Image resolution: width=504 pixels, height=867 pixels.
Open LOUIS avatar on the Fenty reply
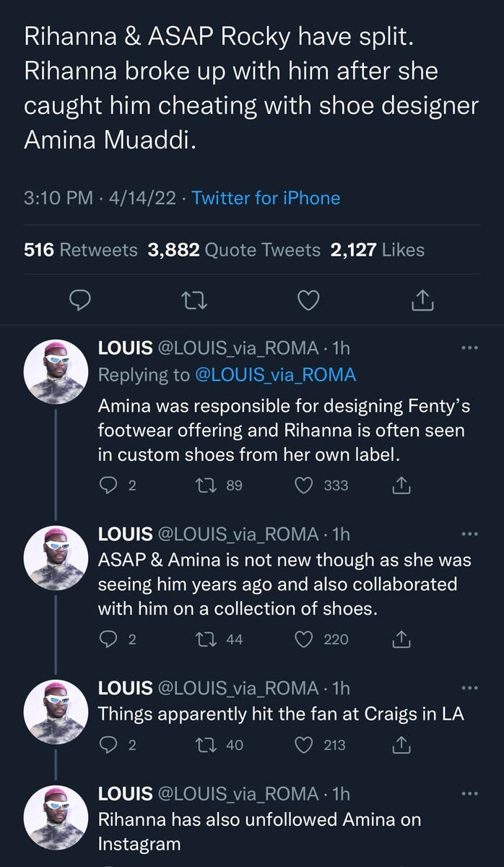[56, 371]
